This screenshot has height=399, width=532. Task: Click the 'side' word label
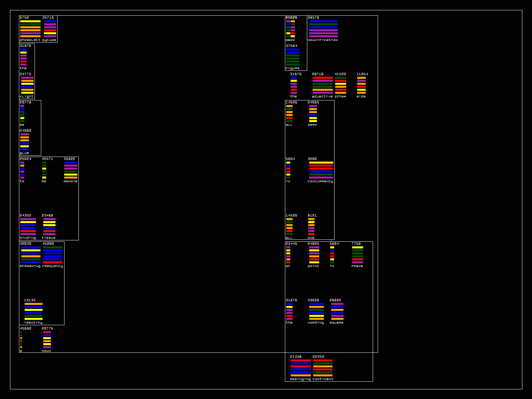(x=361, y=96)
